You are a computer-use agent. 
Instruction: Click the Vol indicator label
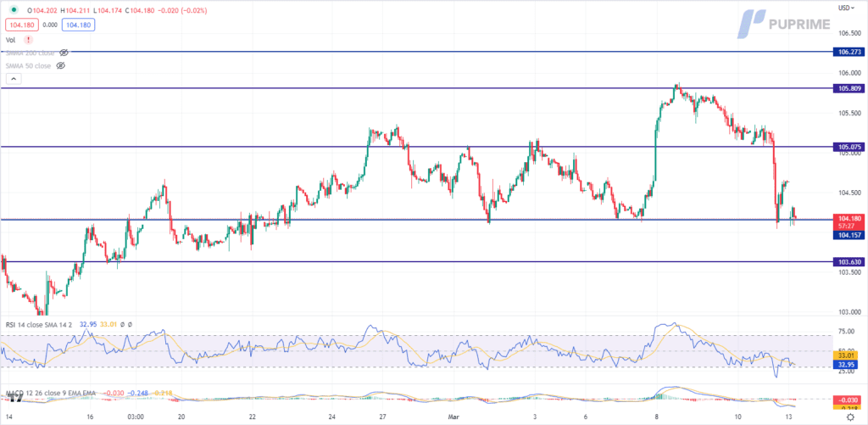[10, 40]
